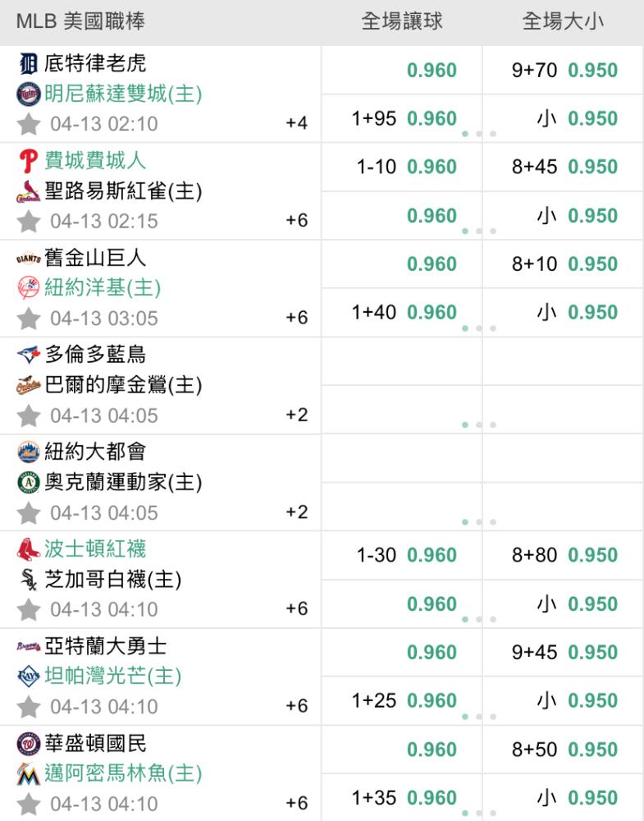Screen dimensions: 644x821
Task: Click the Tampa Bay Rays logo
Action: coord(28,677)
